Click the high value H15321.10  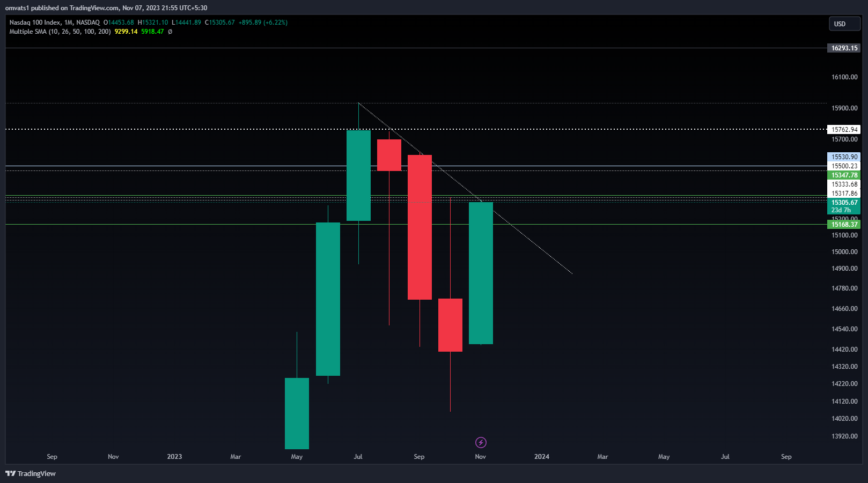tap(153, 23)
